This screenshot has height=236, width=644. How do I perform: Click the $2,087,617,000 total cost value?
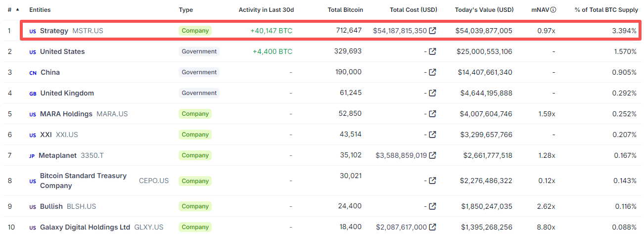point(401,227)
